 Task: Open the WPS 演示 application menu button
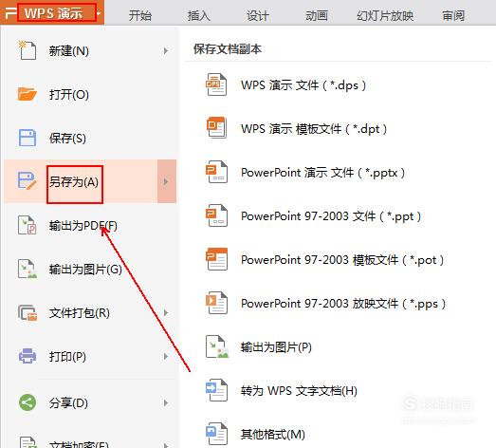coord(53,13)
